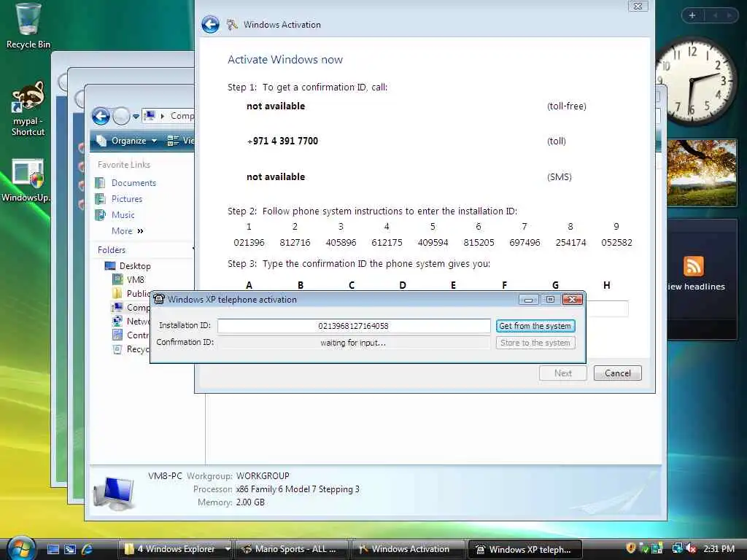
Task: Expand More favorite links
Action: tap(127, 231)
